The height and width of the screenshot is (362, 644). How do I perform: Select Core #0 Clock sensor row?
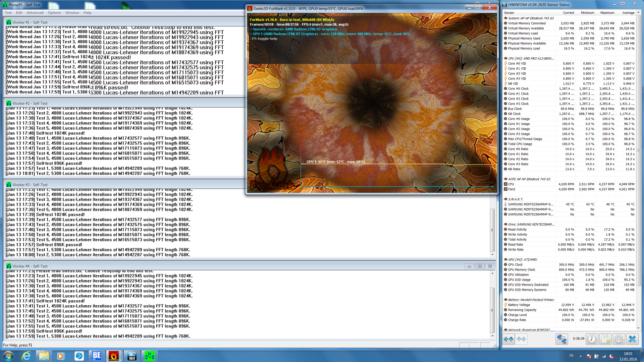pyautogui.click(x=569, y=88)
